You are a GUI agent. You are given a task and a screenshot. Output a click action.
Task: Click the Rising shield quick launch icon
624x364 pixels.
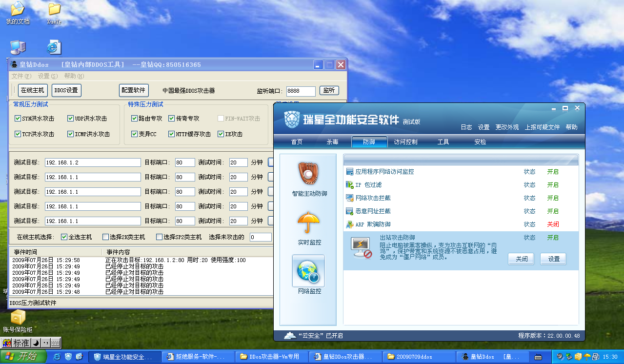68,357
